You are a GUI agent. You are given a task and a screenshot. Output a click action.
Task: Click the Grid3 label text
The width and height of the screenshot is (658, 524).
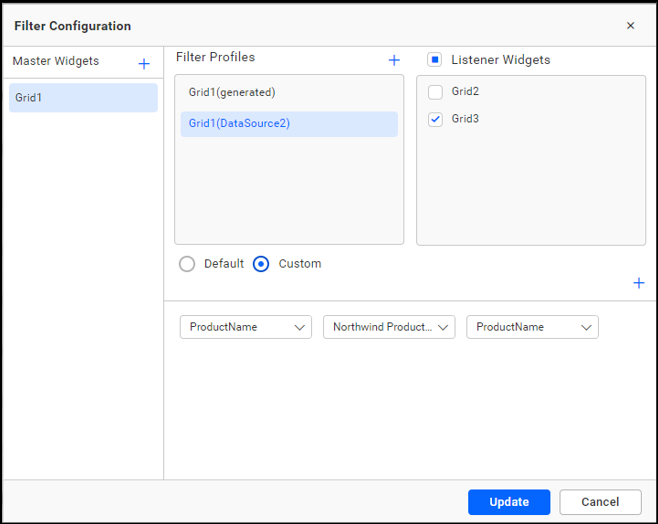(x=465, y=119)
